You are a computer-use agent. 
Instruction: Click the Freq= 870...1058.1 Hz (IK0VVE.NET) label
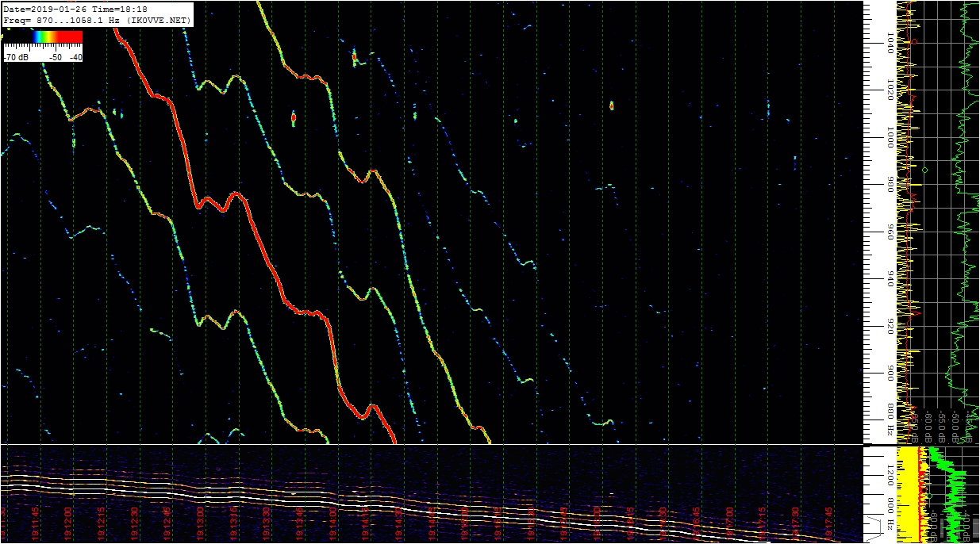(x=97, y=19)
